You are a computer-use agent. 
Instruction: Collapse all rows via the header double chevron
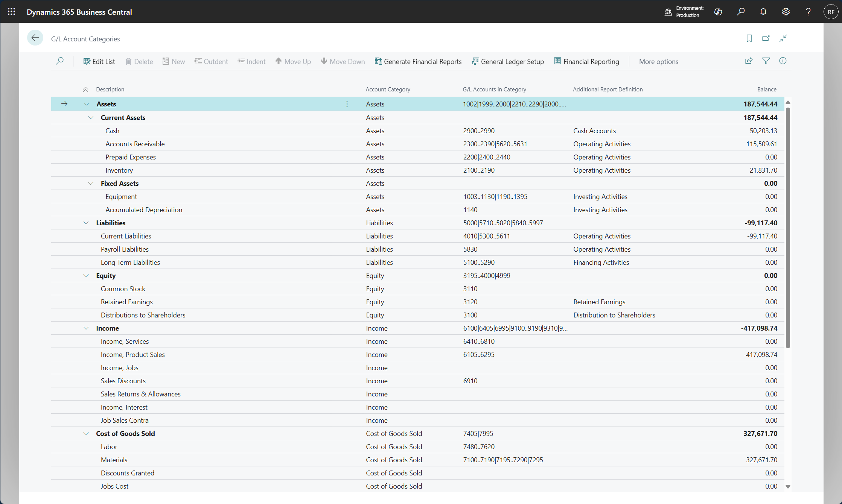85,90
